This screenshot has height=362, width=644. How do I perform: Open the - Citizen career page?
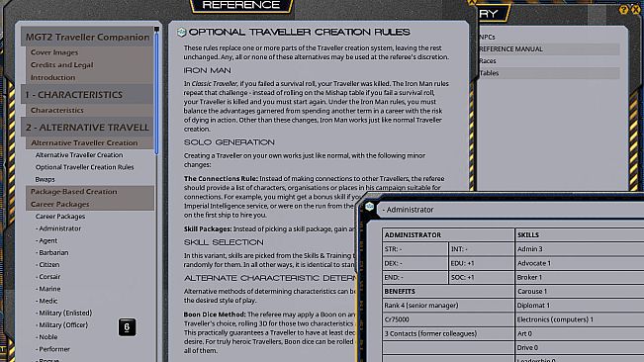click(x=47, y=265)
